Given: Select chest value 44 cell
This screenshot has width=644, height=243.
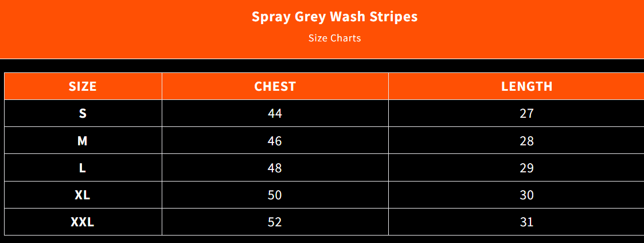Looking at the screenshot, I should pos(275,114).
